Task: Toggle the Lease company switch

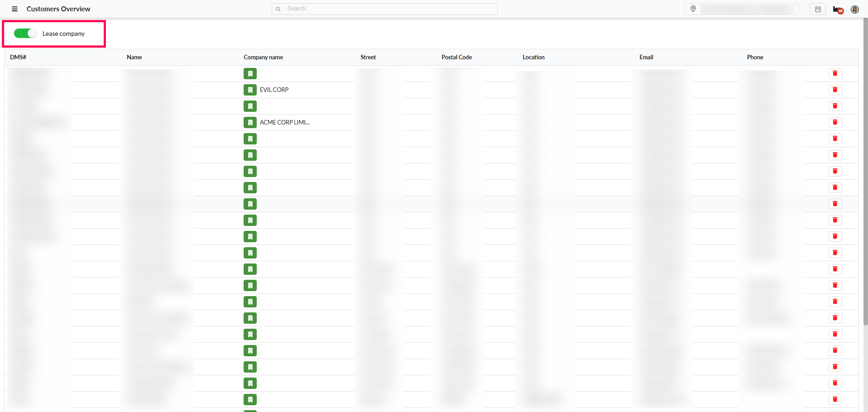Action: [25, 34]
